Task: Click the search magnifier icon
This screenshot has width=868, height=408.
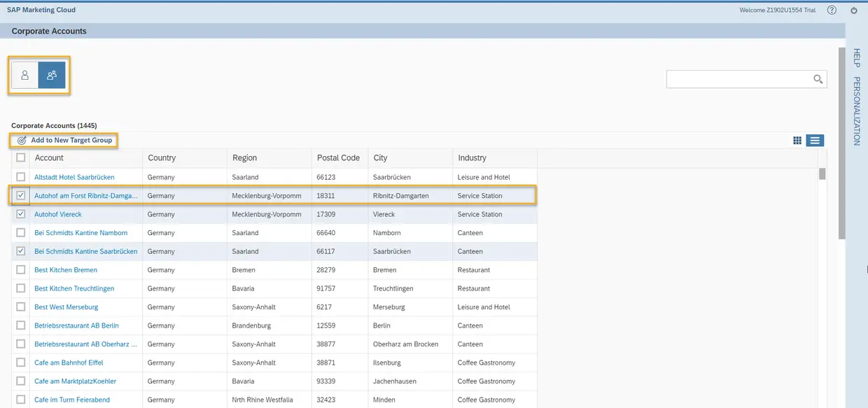Action: (x=818, y=79)
